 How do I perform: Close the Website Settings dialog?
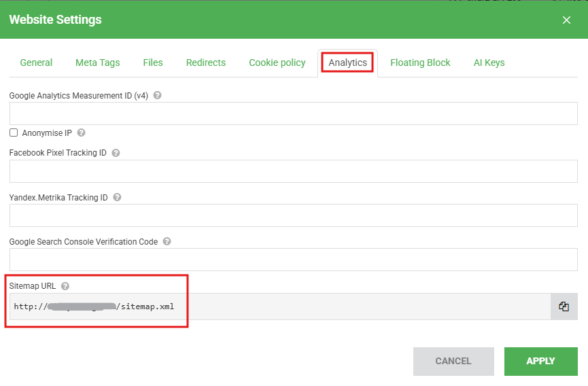pyautogui.click(x=566, y=20)
